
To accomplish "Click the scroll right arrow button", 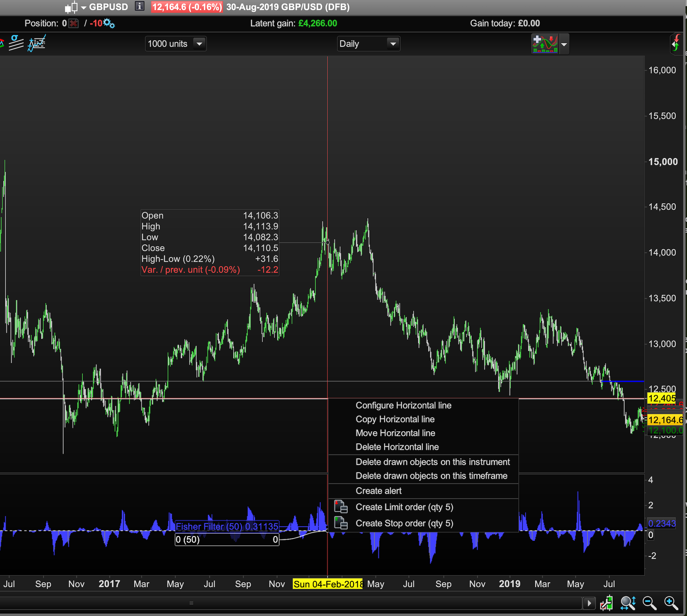I will click(x=589, y=603).
